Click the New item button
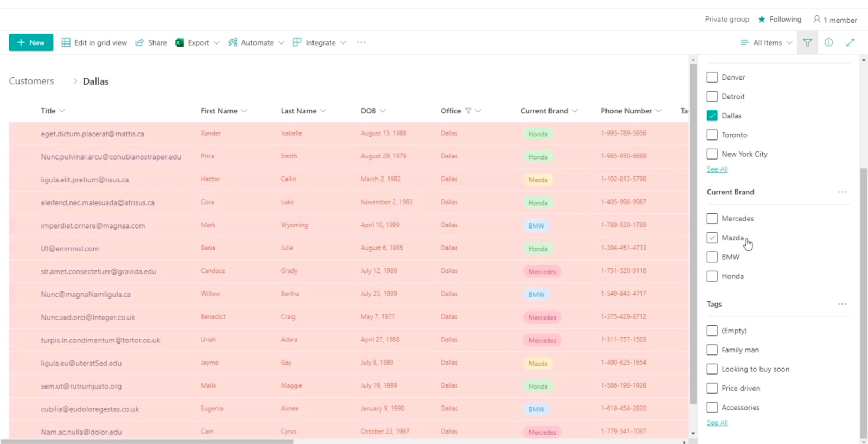Image resolution: width=868 pixels, height=444 pixels. (x=31, y=42)
